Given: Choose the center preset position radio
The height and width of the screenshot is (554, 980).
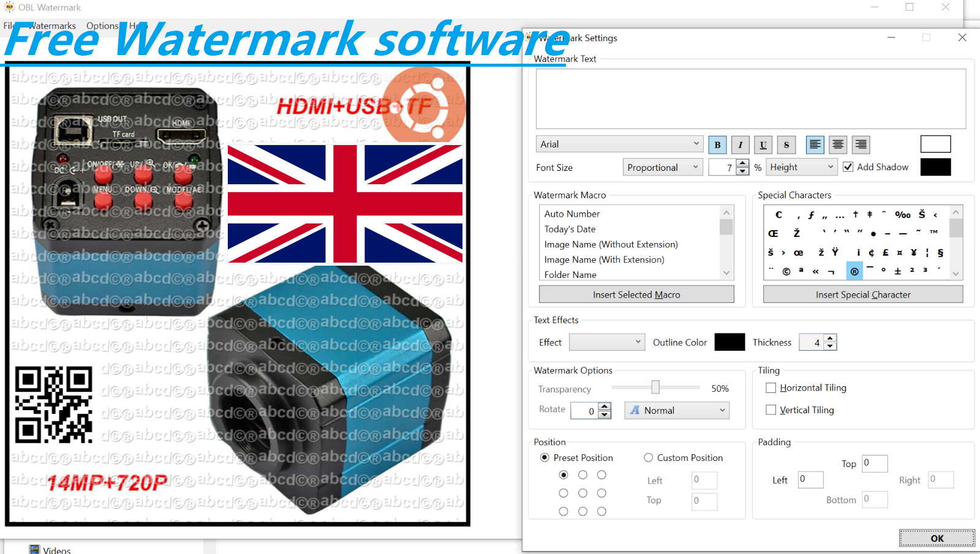Looking at the screenshot, I should pos(582,493).
